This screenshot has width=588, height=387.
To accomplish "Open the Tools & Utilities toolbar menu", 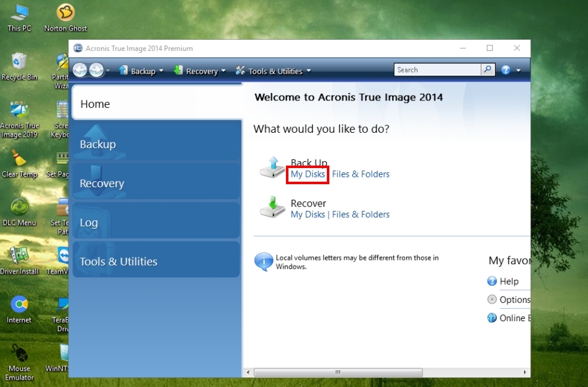I will (x=274, y=71).
